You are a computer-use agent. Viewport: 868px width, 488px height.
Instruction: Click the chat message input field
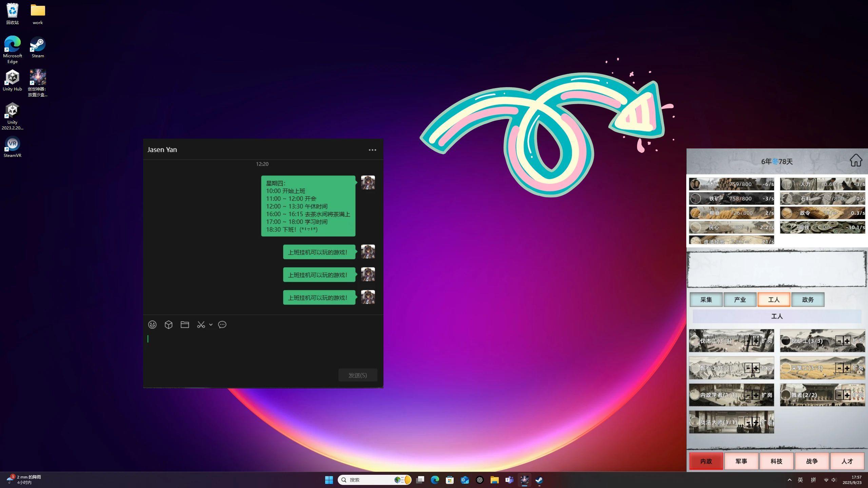261,349
